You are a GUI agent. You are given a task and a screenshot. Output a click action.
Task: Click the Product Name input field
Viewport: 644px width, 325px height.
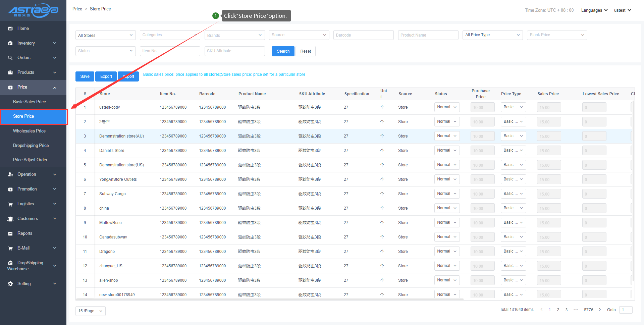(x=428, y=35)
